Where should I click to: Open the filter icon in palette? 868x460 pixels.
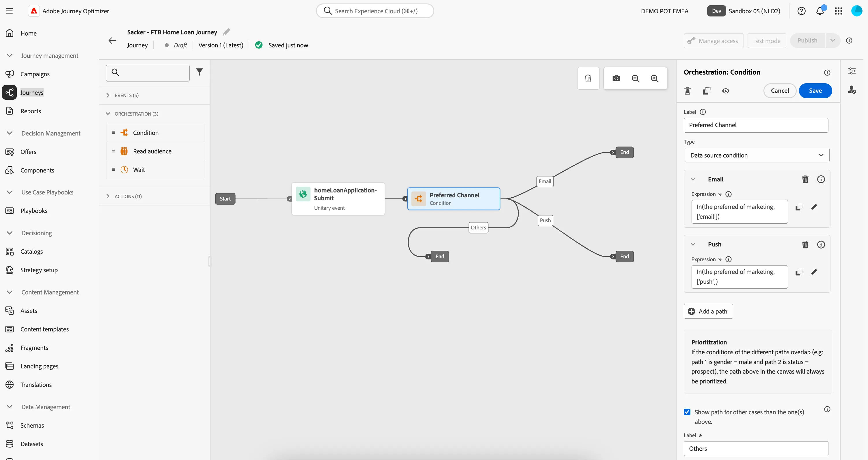pyautogui.click(x=200, y=72)
